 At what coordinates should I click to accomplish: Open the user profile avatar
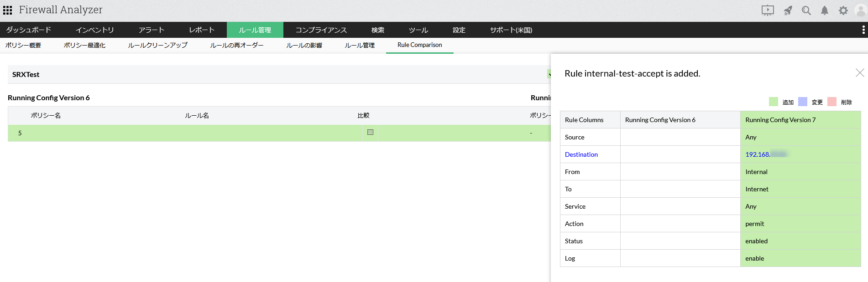[861, 10]
